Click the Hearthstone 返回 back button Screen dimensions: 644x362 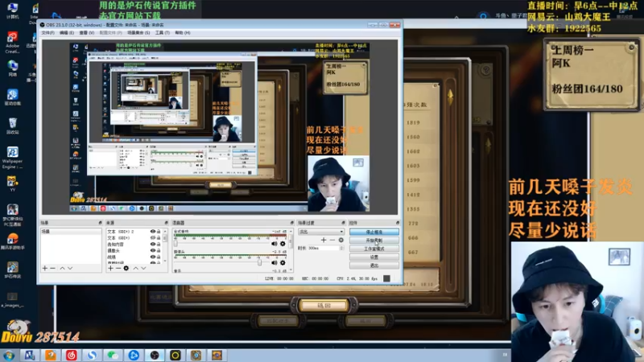point(324,306)
